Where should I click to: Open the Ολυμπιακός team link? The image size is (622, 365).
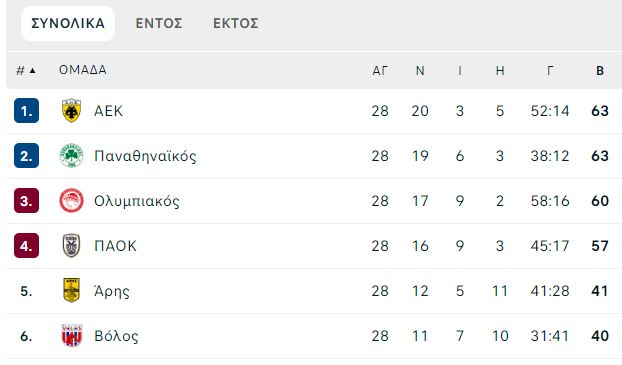tap(137, 201)
